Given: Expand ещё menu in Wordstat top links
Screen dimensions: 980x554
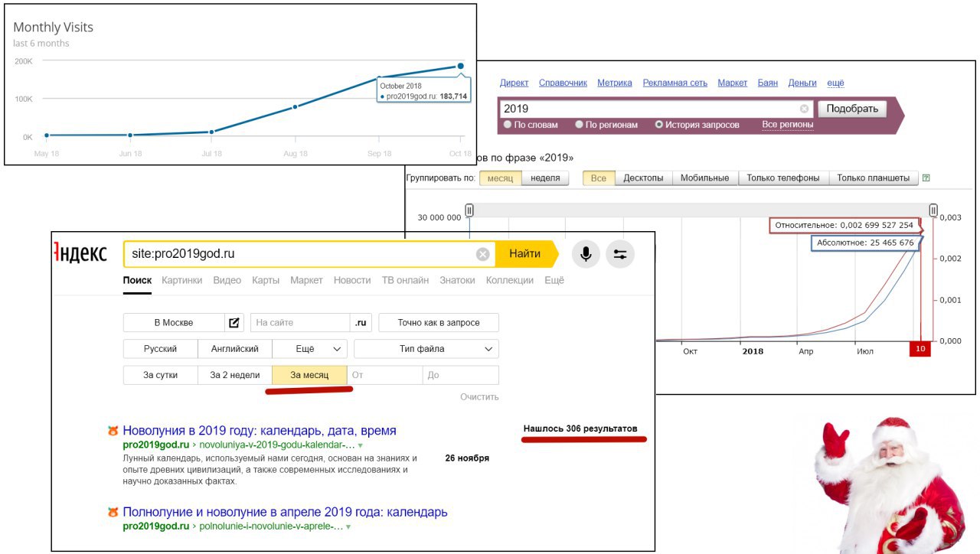Looking at the screenshot, I should [835, 83].
